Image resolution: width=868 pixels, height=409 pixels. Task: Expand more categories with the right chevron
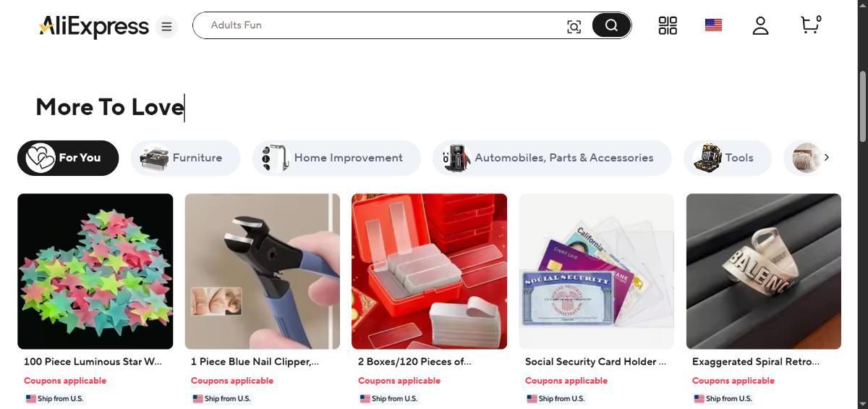click(827, 158)
